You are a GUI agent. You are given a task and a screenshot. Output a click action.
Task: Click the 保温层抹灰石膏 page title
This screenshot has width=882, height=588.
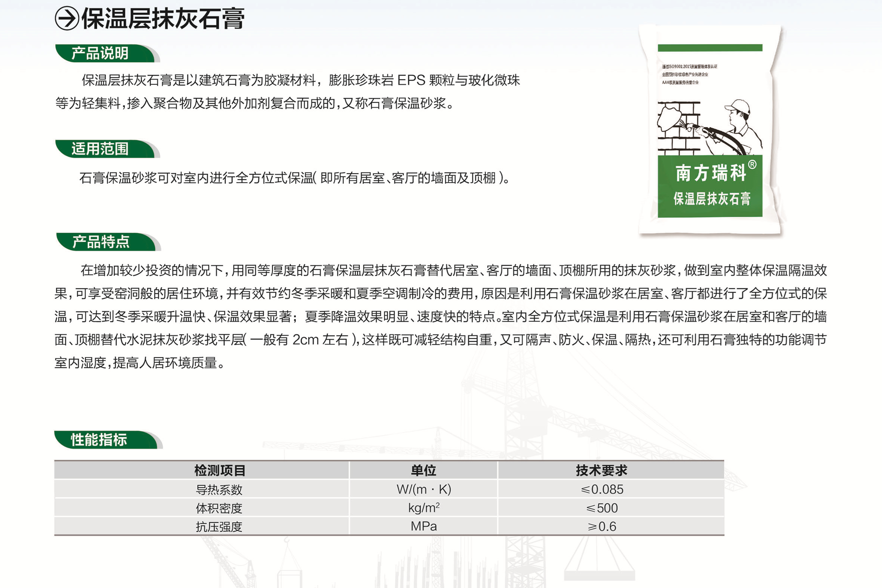(x=163, y=18)
